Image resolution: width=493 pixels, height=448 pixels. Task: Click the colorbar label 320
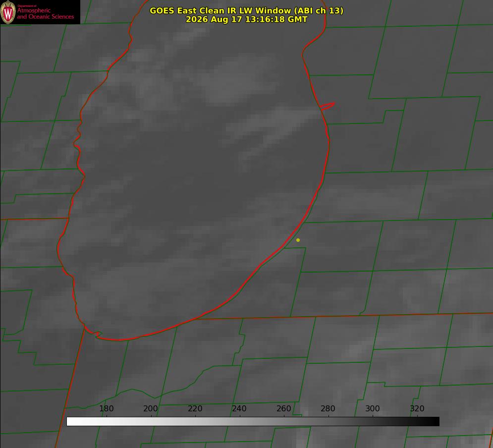(417, 408)
